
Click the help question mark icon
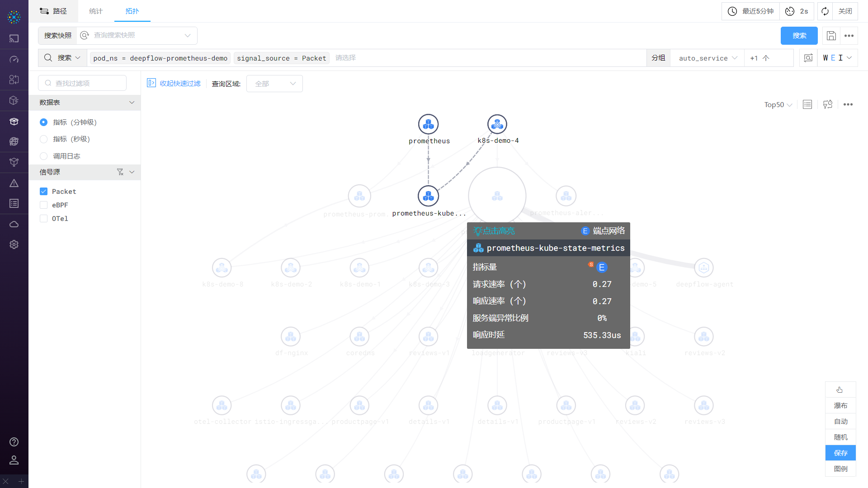pyautogui.click(x=14, y=442)
